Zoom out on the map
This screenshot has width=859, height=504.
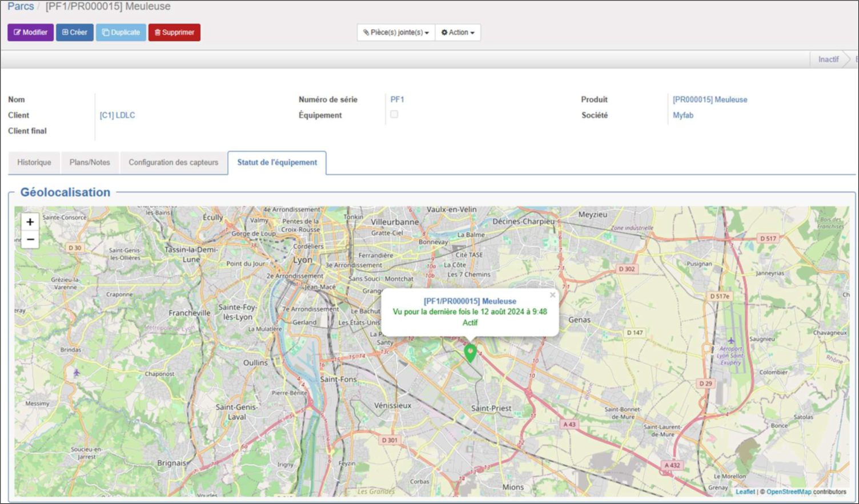[x=30, y=240]
